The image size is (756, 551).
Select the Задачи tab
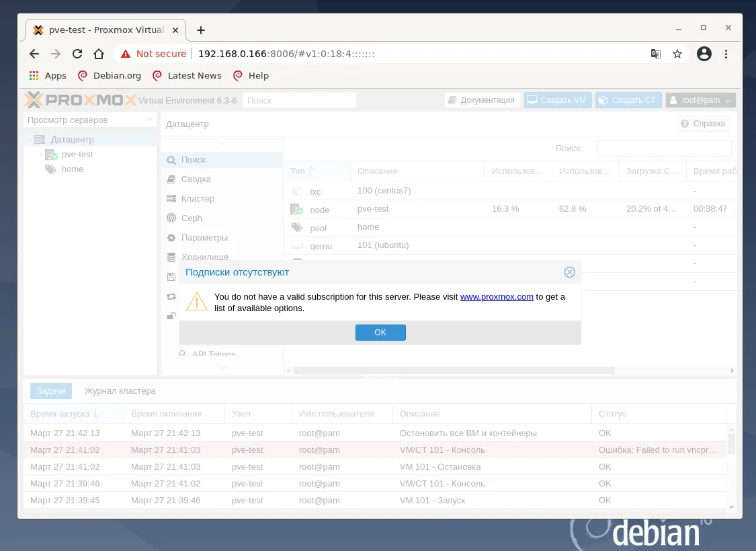[x=50, y=390]
